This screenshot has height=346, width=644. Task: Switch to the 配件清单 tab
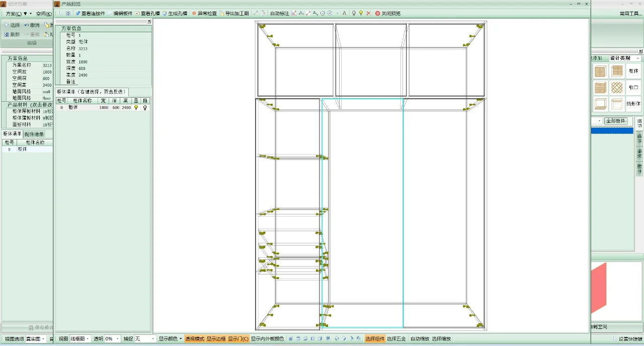pyautogui.click(x=34, y=134)
